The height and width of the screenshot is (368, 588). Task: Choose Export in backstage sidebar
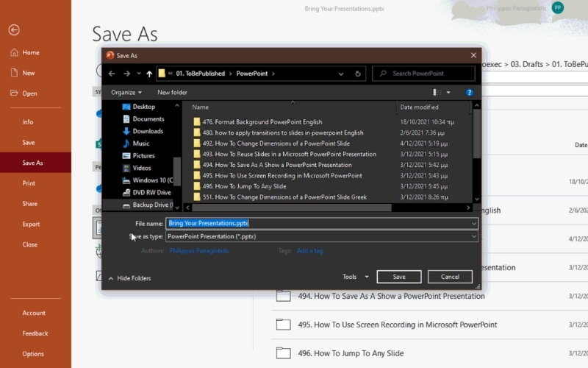pyautogui.click(x=31, y=224)
